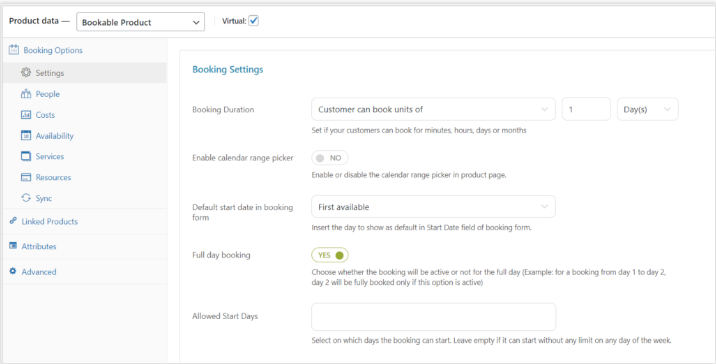Enable the calendar range picker toggle
This screenshot has width=716, height=364.
[x=330, y=158]
